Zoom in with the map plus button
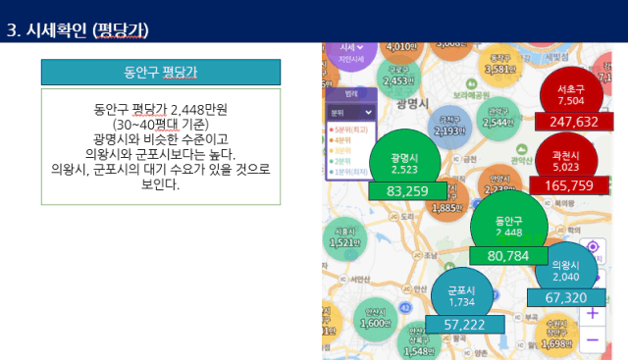The width and height of the screenshot is (628, 364). (593, 313)
